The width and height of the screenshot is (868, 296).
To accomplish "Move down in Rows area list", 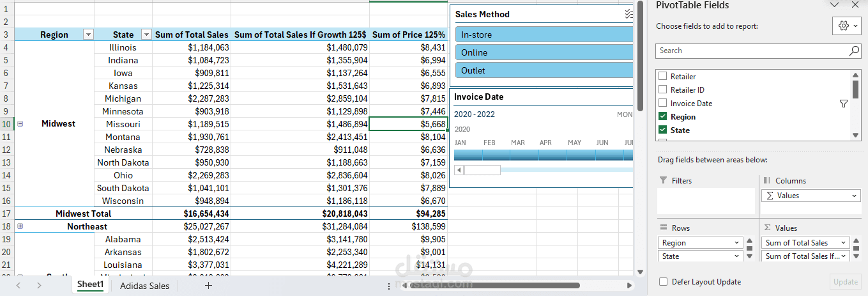I will click(x=750, y=256).
